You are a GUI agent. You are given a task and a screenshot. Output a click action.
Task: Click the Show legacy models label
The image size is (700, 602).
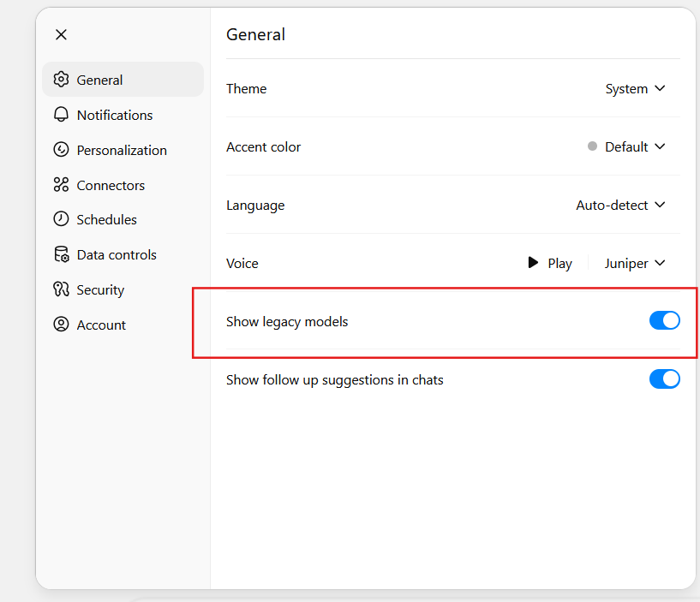[x=287, y=322]
